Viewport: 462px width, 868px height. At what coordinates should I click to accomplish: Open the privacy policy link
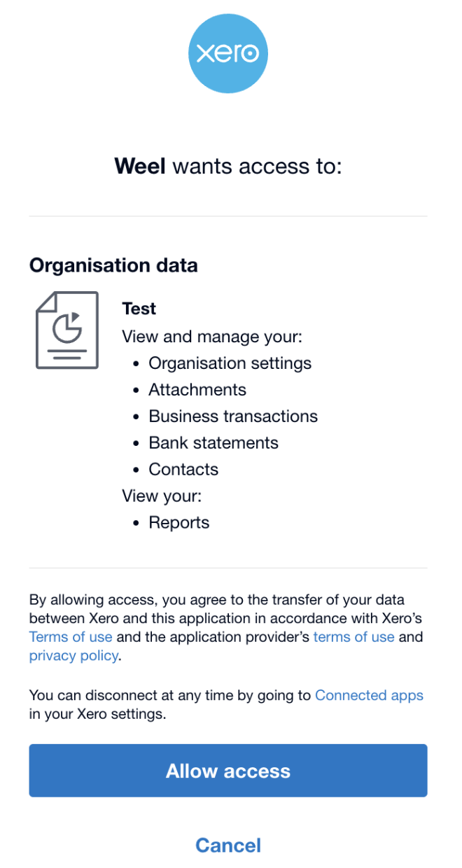[74, 656]
